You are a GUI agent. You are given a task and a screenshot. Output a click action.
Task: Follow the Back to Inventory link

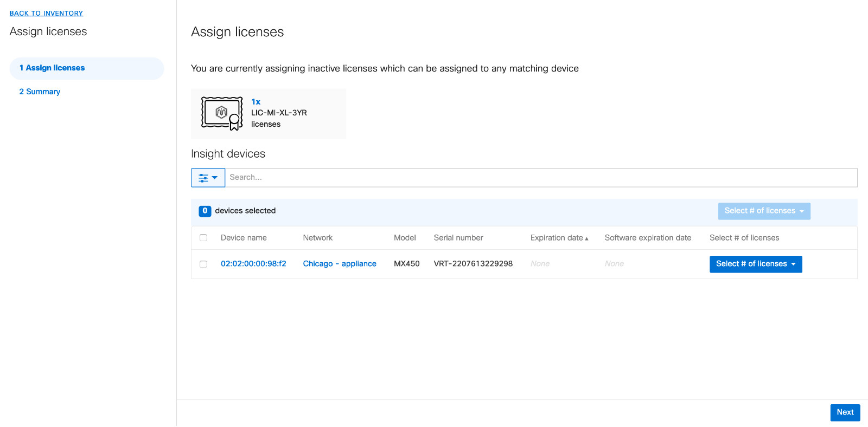click(x=46, y=13)
